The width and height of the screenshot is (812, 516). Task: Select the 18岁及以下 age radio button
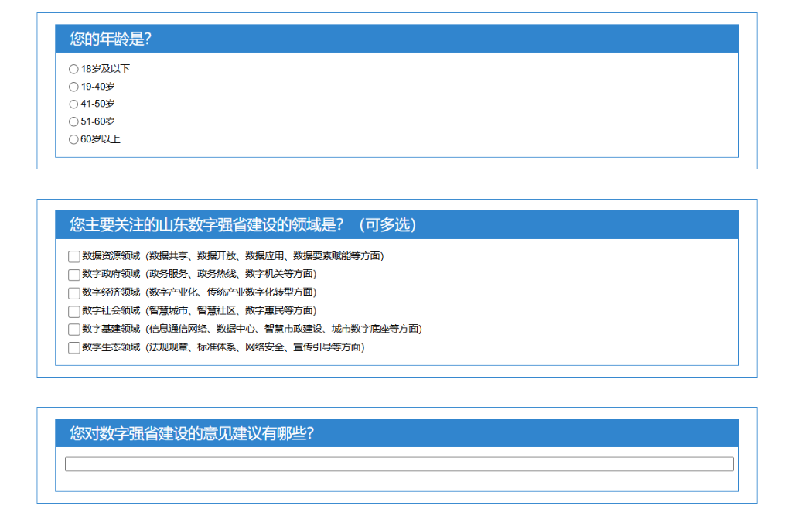point(73,69)
